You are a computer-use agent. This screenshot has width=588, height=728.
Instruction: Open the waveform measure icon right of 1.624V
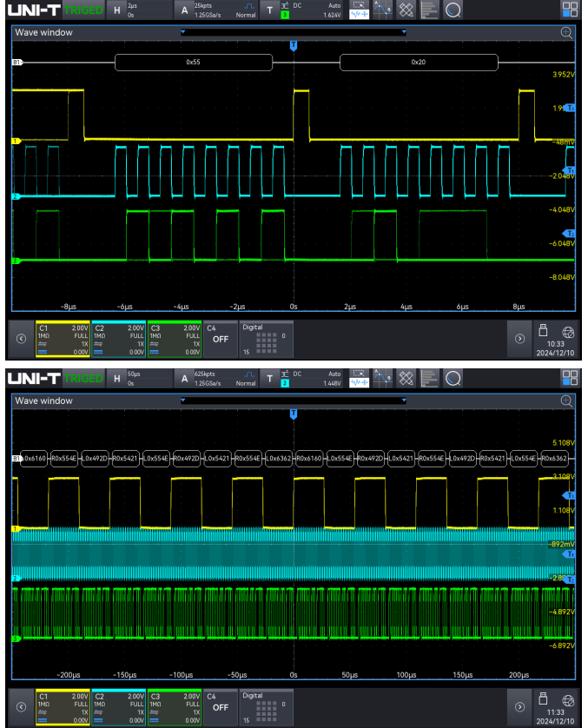(357, 10)
